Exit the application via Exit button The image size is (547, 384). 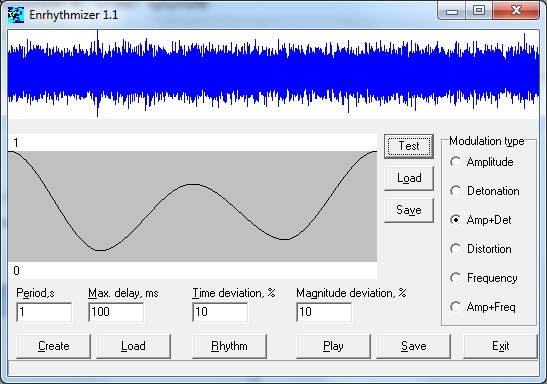point(500,346)
